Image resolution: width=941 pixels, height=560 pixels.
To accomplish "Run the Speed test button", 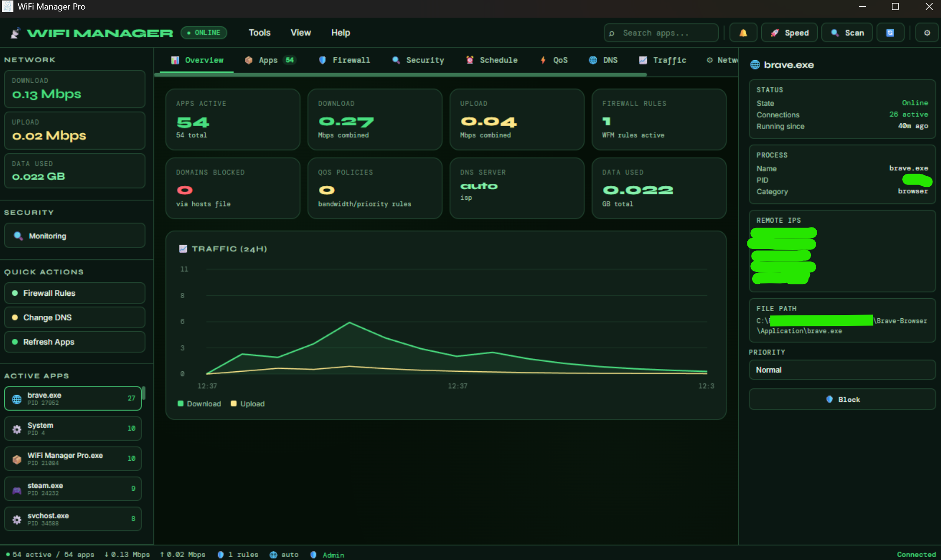I will (789, 33).
